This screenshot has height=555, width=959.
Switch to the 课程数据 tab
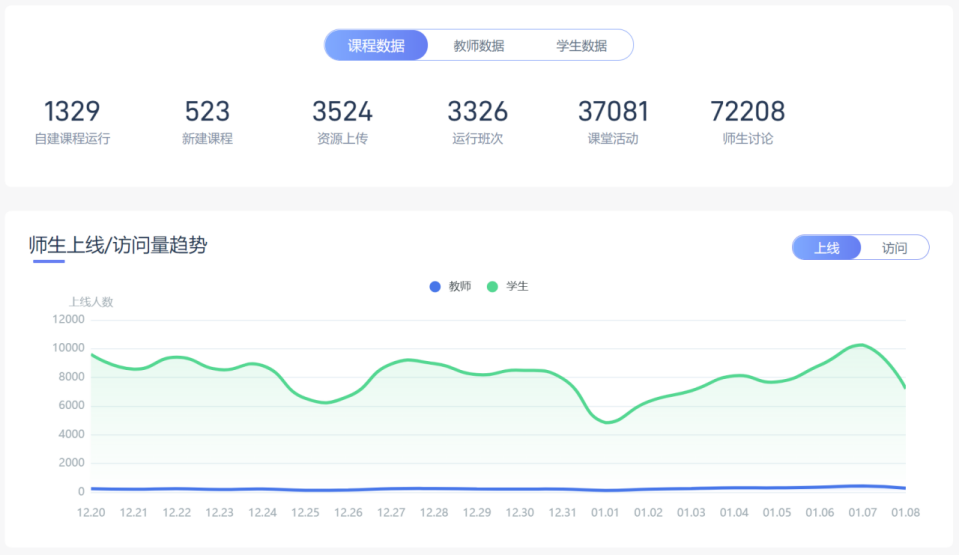[x=376, y=45]
